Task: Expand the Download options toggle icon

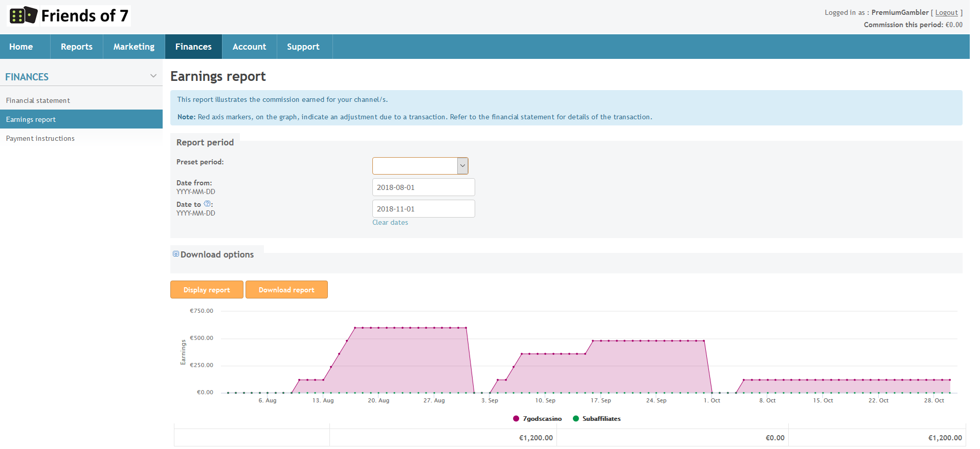Action: (176, 254)
